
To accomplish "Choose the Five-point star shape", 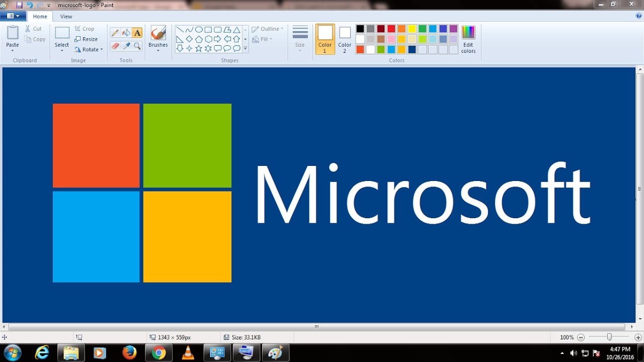I will [199, 48].
